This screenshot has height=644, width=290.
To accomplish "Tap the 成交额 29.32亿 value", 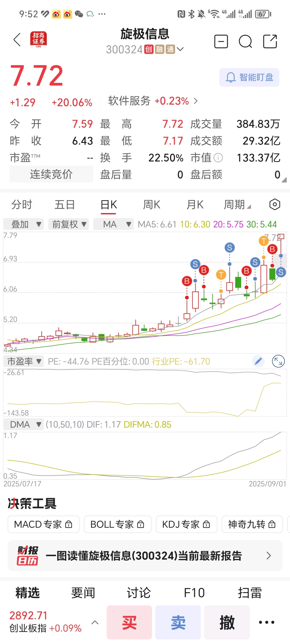I will pyautogui.click(x=261, y=141).
